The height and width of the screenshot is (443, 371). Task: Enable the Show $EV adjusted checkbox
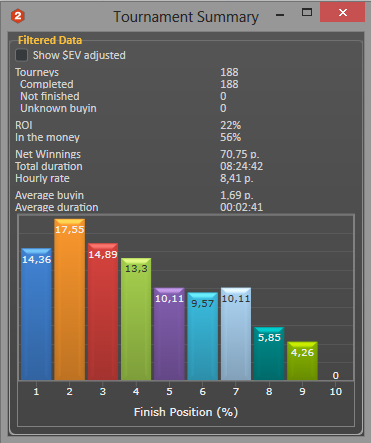coord(22,55)
